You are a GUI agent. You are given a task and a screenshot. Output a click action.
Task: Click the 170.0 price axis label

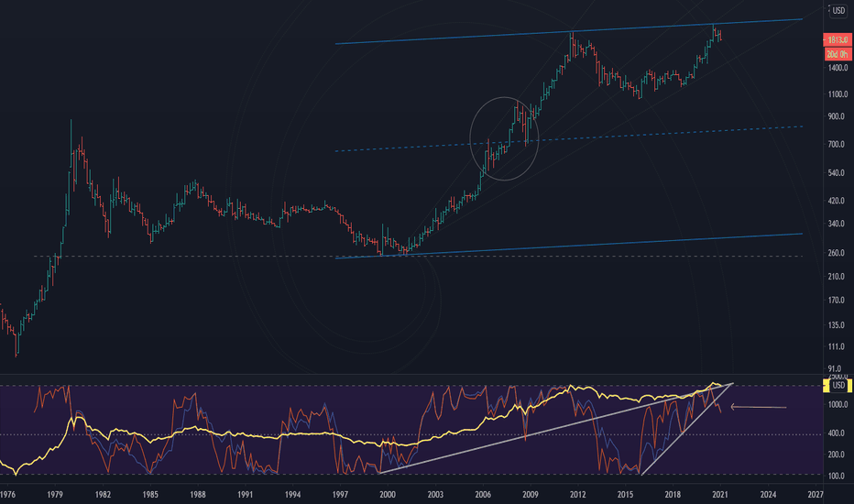pos(838,300)
